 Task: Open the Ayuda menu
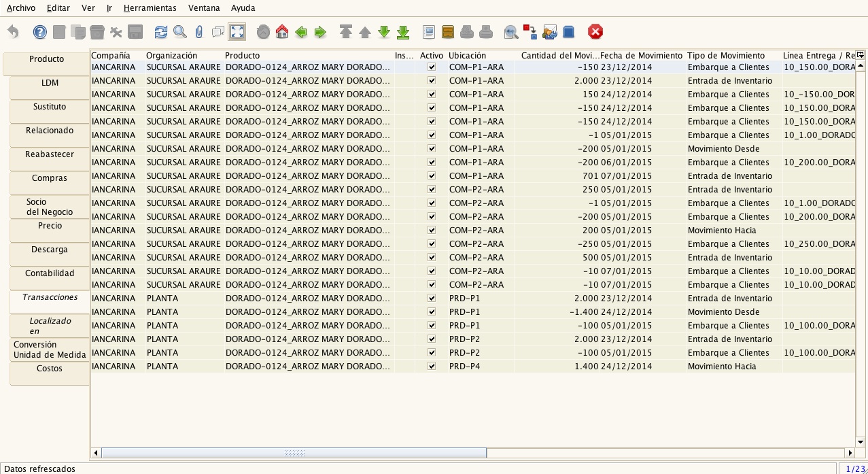tap(243, 8)
